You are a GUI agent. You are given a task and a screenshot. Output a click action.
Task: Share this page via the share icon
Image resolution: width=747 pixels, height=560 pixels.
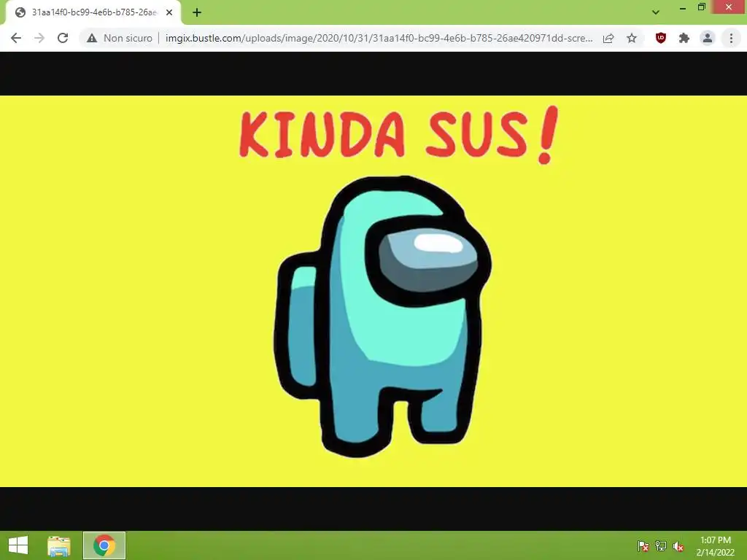(608, 38)
